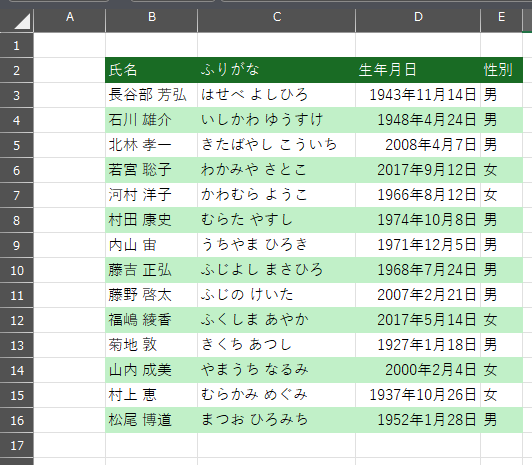Screen dimensions: 532x465
Task: Select cell with 内山 宙
Action: 151,245
